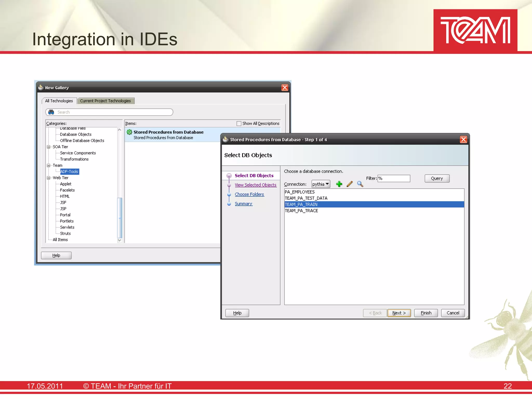Click into the Filter input field

394,178
